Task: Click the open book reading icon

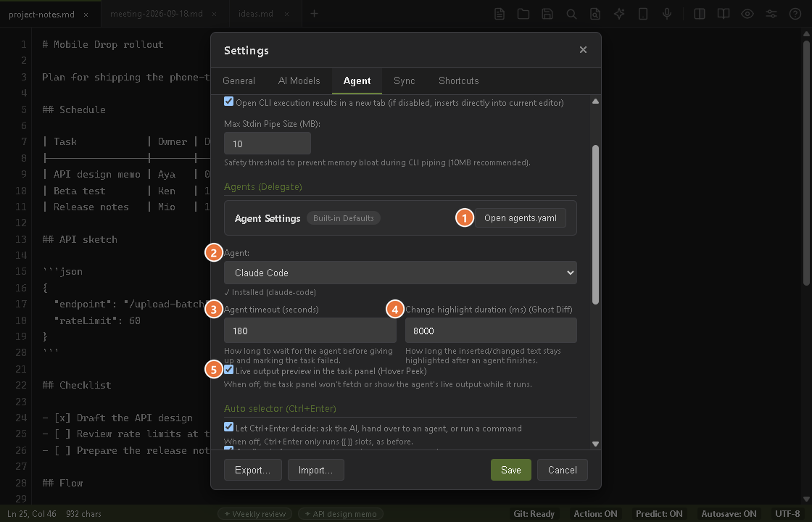Action: [724, 14]
